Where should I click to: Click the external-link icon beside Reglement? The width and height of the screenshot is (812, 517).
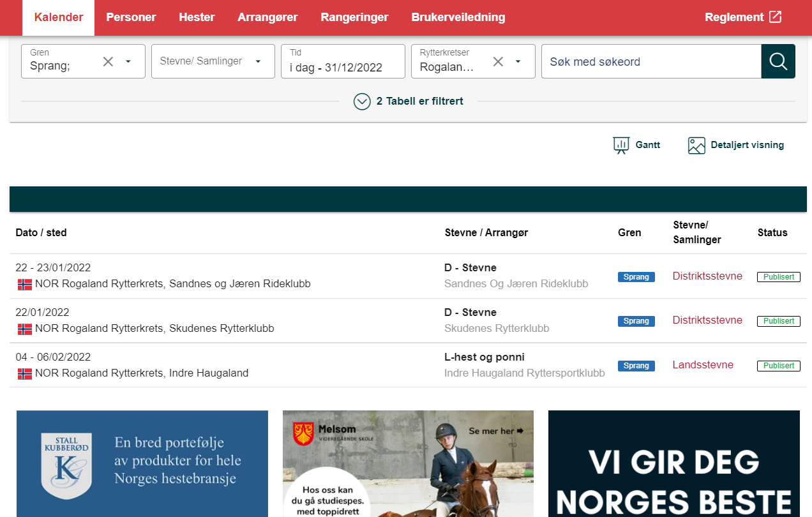pos(775,17)
